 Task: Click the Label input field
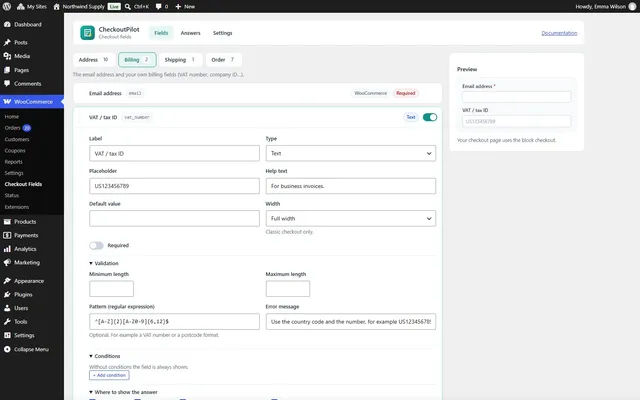[x=174, y=153]
